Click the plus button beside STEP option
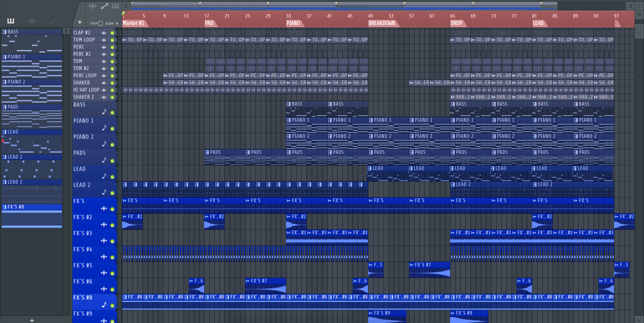 click(x=80, y=22)
